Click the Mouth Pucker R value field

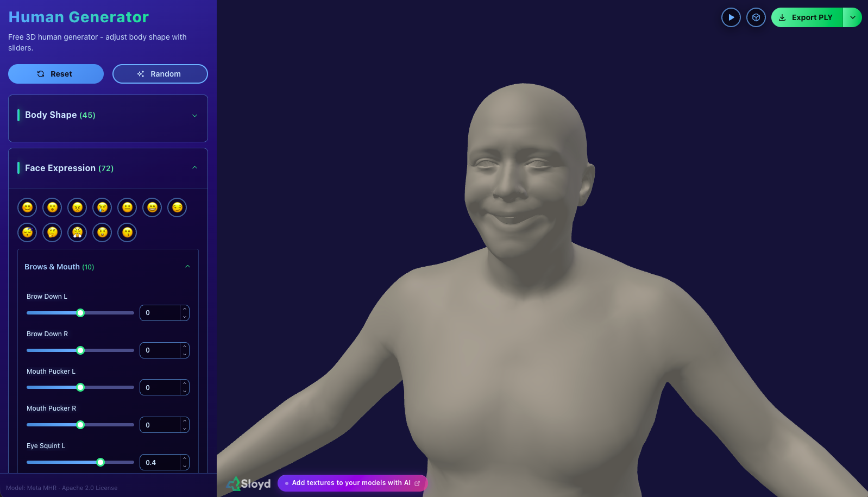tap(160, 425)
